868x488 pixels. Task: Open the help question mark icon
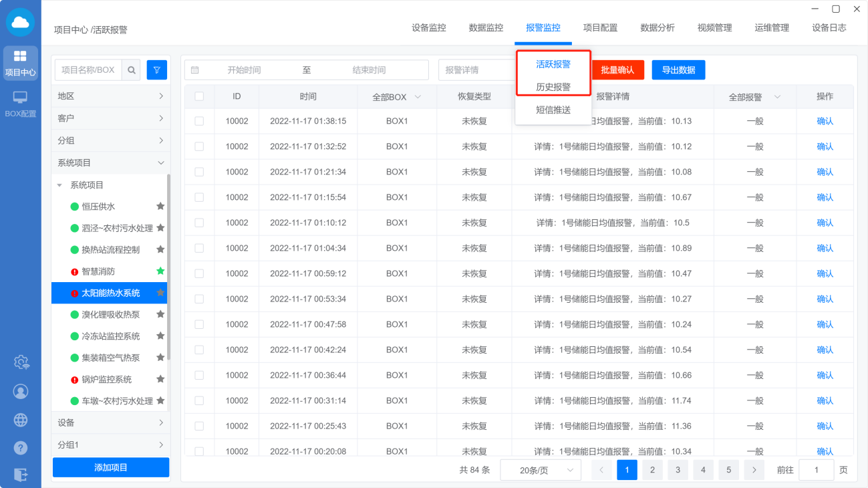coord(21,448)
